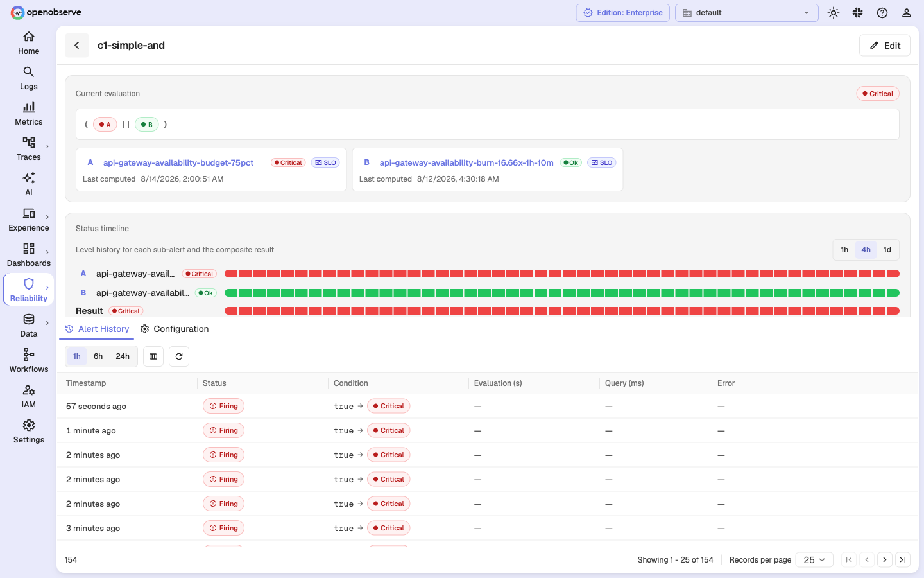Open the Home page in sidebar
This screenshot has width=924, height=578.
click(x=28, y=43)
